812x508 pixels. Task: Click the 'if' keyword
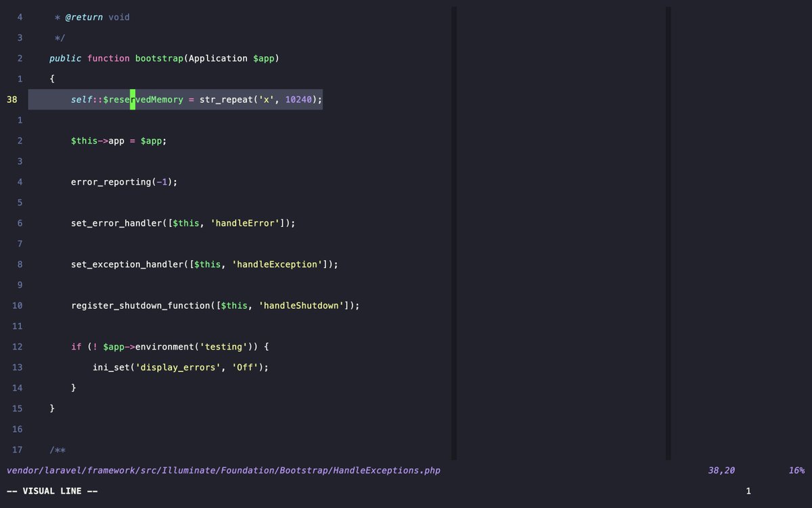(x=76, y=347)
